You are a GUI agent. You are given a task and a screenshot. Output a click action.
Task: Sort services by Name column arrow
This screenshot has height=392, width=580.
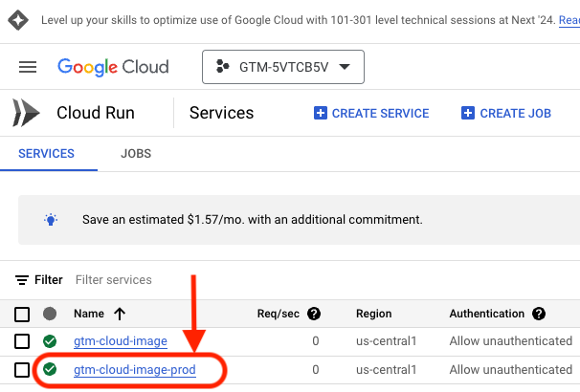[119, 314]
